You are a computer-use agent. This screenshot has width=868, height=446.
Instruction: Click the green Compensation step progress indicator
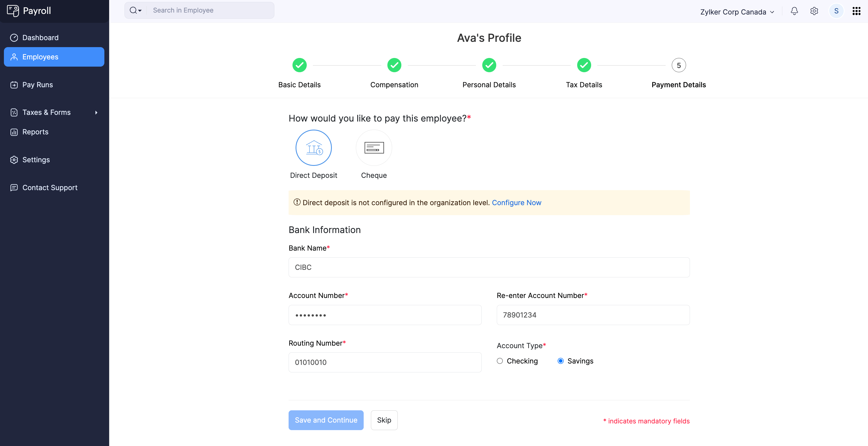394,65
